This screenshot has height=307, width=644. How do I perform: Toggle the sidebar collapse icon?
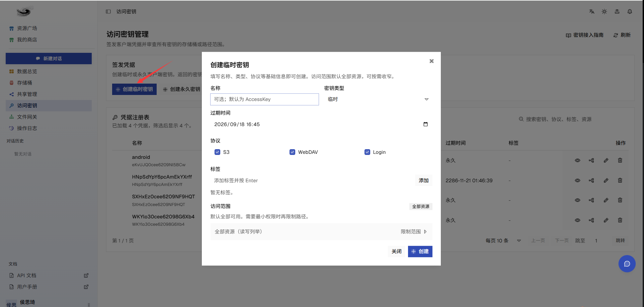tap(108, 11)
